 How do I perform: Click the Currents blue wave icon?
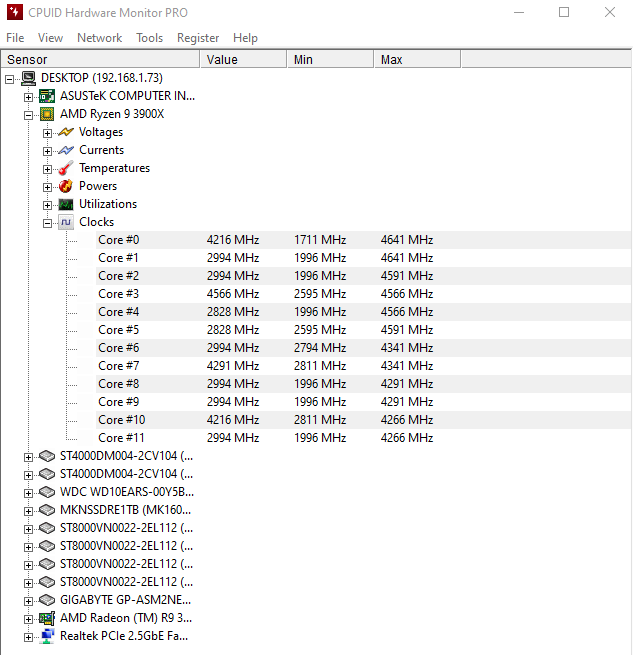[x=66, y=150]
